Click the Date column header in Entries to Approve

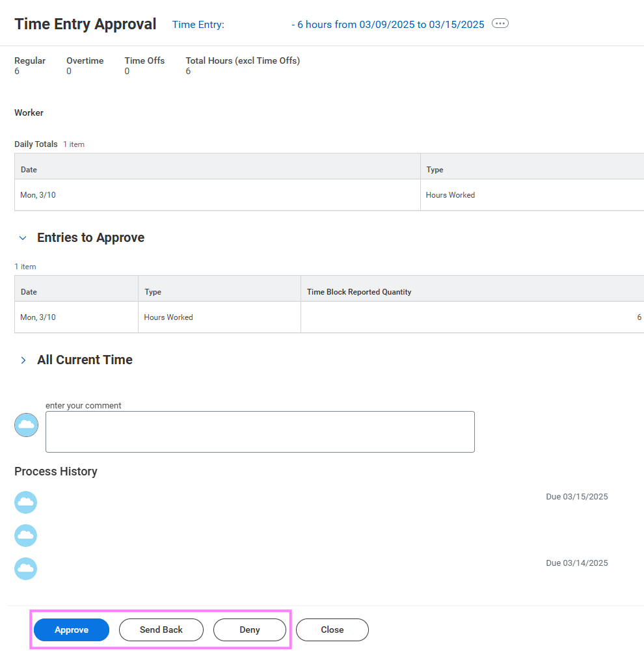(29, 291)
